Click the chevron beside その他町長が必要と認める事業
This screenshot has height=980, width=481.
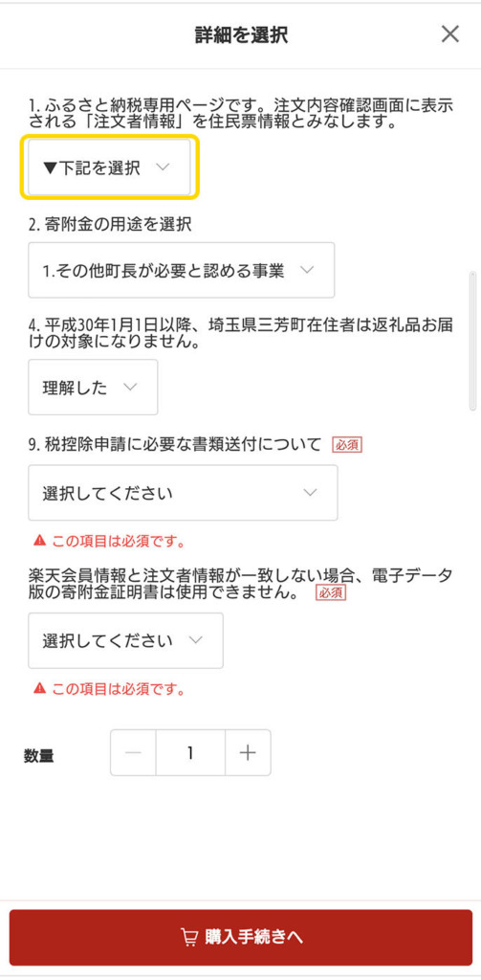(307, 270)
